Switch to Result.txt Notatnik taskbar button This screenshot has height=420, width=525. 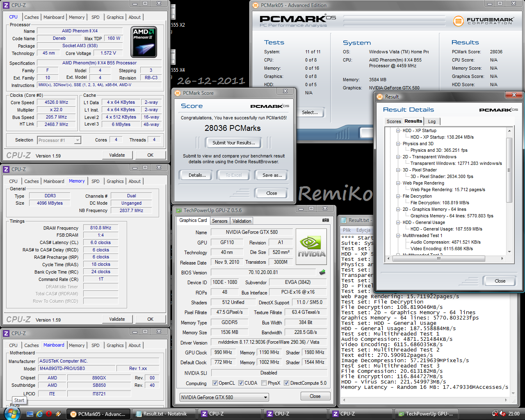click(164, 414)
